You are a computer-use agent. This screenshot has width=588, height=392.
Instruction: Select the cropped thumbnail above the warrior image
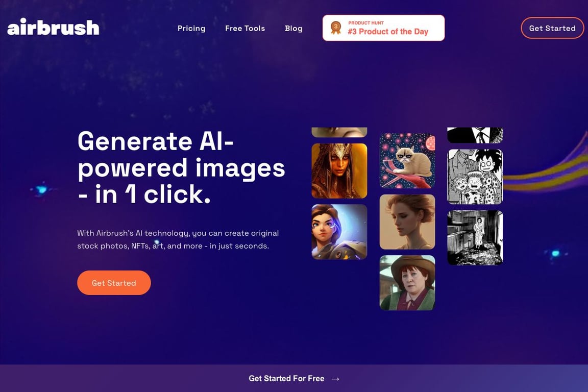(x=339, y=132)
